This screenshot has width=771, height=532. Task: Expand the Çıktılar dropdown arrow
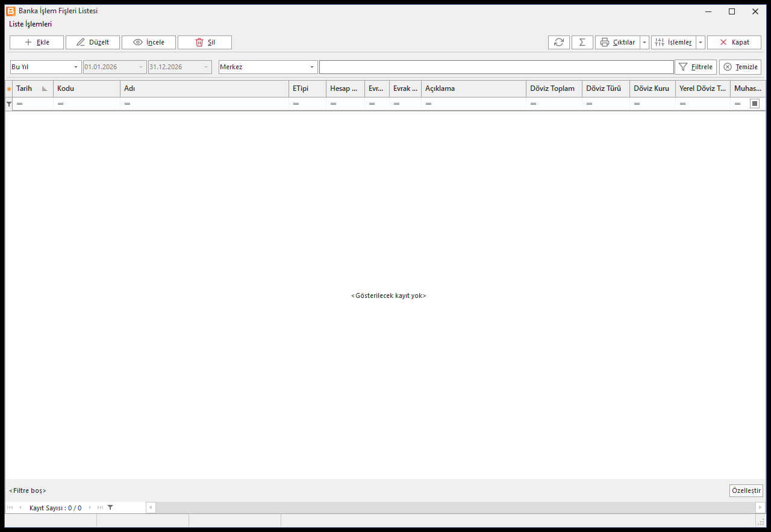click(645, 42)
